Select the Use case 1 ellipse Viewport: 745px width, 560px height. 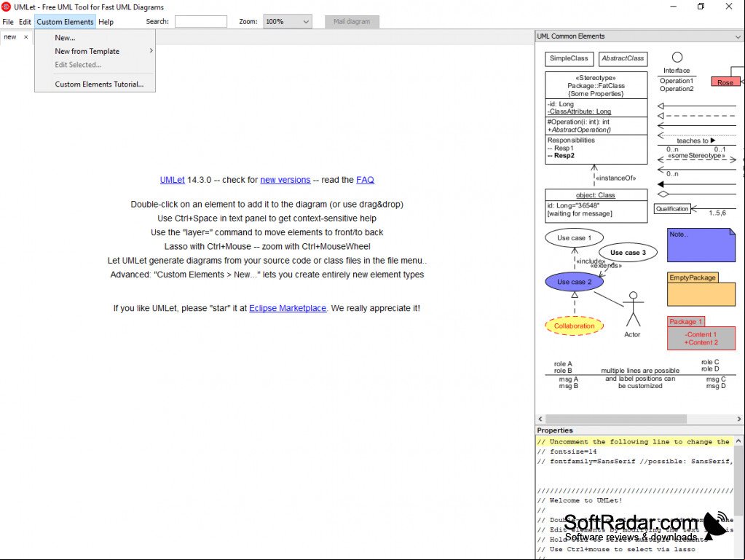pyautogui.click(x=574, y=237)
